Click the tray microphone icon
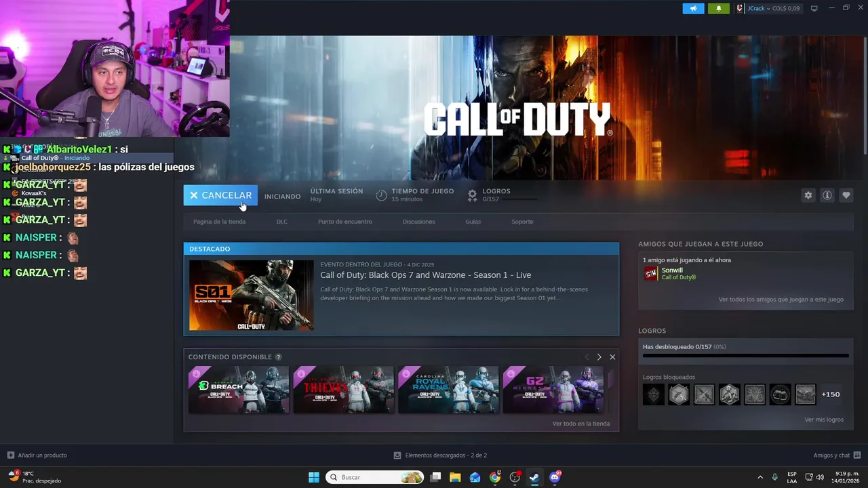The image size is (868, 488). [775, 477]
